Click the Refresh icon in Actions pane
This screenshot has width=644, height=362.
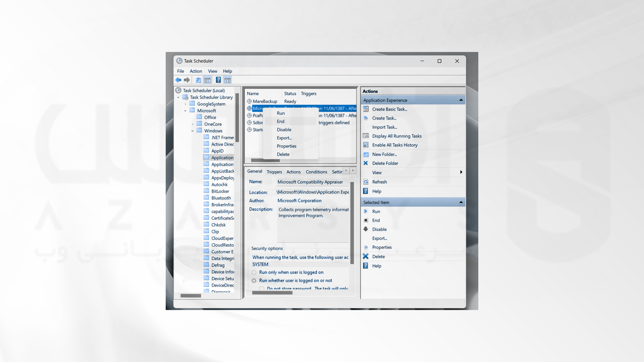[366, 182]
